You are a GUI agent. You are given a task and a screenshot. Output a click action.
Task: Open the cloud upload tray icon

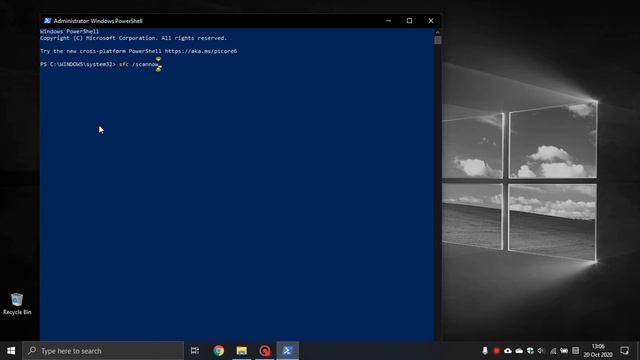point(508,351)
